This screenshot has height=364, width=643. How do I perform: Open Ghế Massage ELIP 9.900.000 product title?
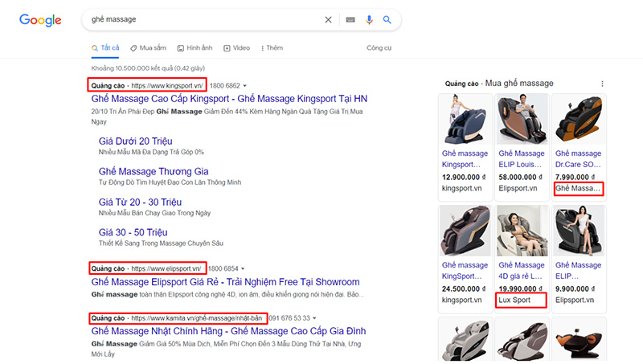click(578, 271)
